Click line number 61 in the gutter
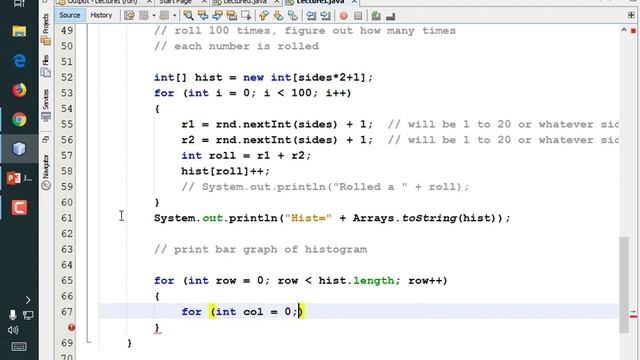This screenshot has height=360, width=640. (x=67, y=218)
